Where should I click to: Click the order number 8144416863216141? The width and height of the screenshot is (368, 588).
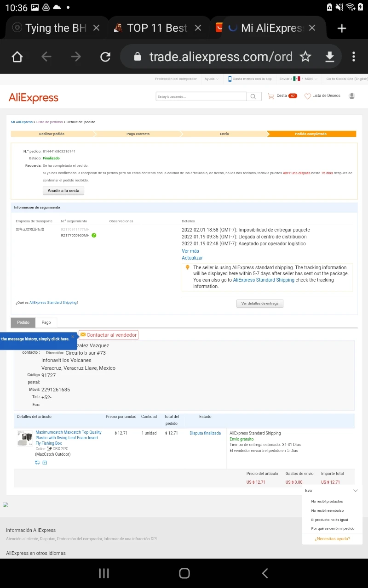(x=59, y=151)
